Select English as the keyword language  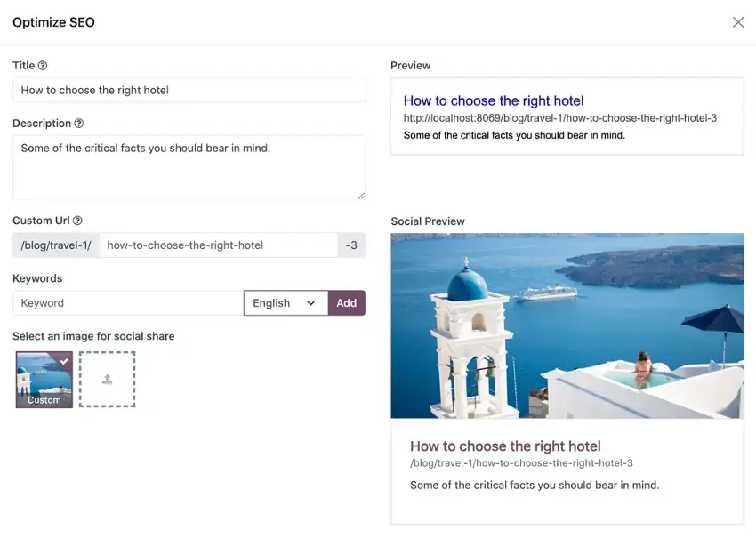pos(276,302)
